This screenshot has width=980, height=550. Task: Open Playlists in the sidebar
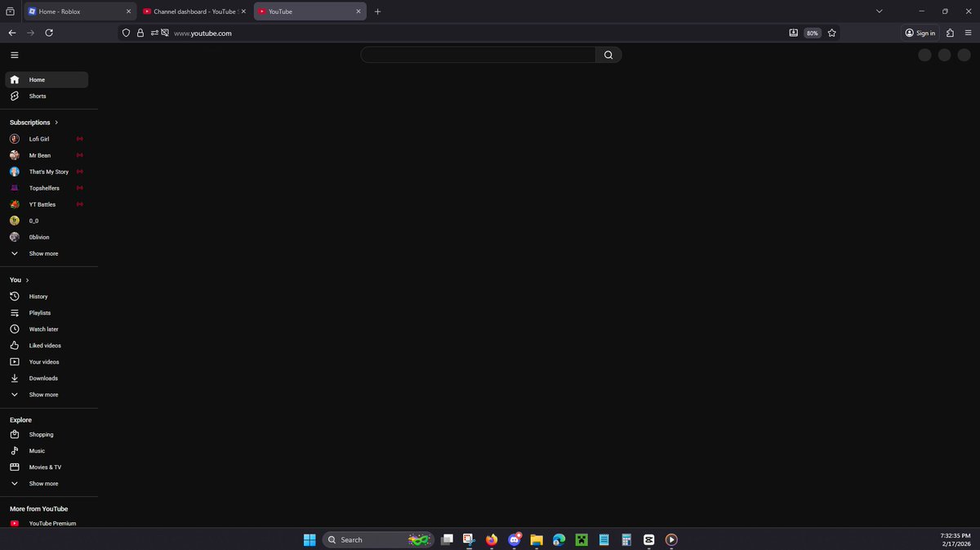(47, 313)
